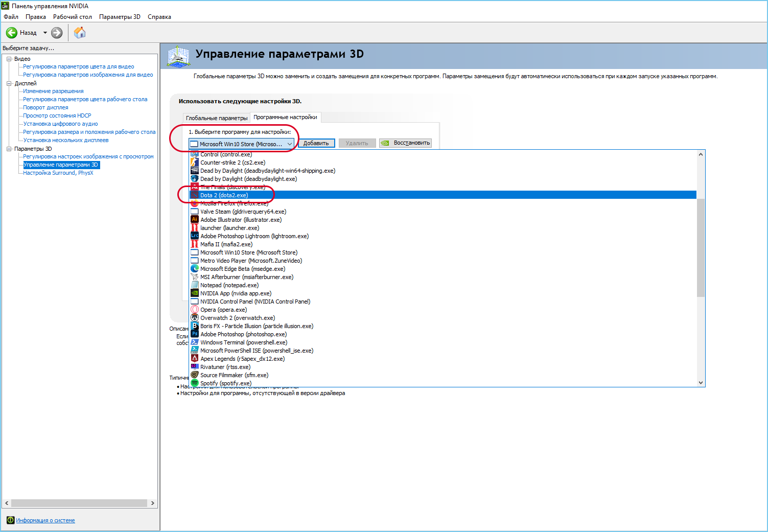Select The Finals (discovery.exe) row

pyautogui.click(x=443, y=187)
